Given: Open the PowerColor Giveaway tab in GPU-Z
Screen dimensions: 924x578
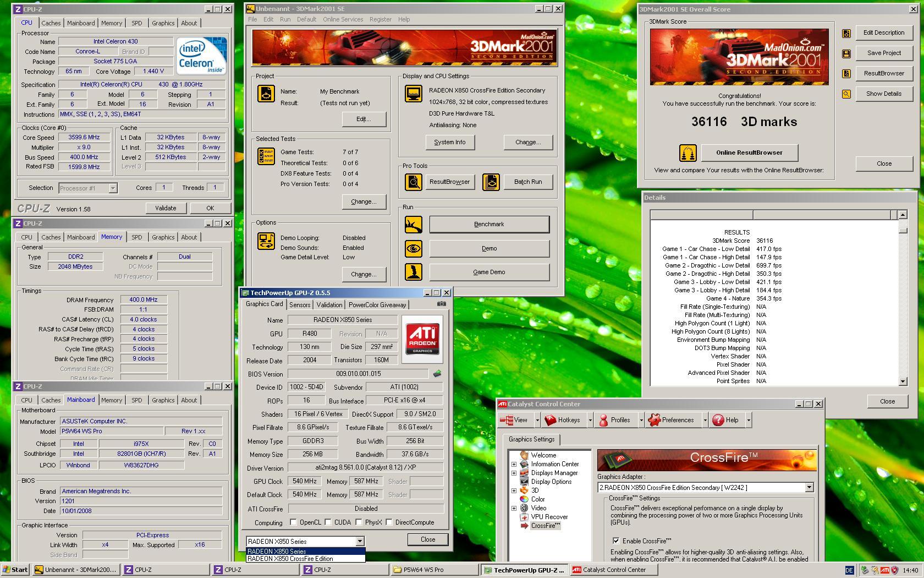Looking at the screenshot, I should coord(377,304).
